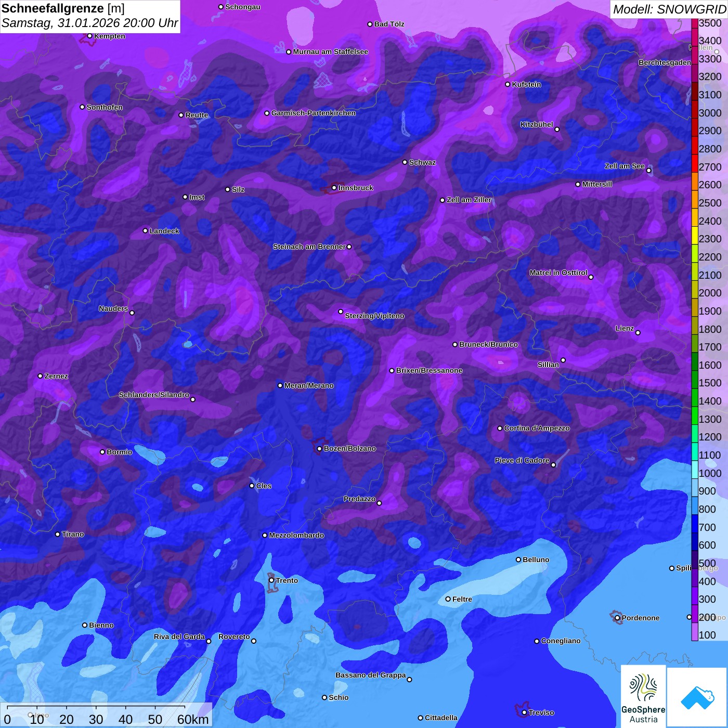The image size is (728, 728).
Task: Click the Pordenone marker dot
Action: [x=617, y=618]
